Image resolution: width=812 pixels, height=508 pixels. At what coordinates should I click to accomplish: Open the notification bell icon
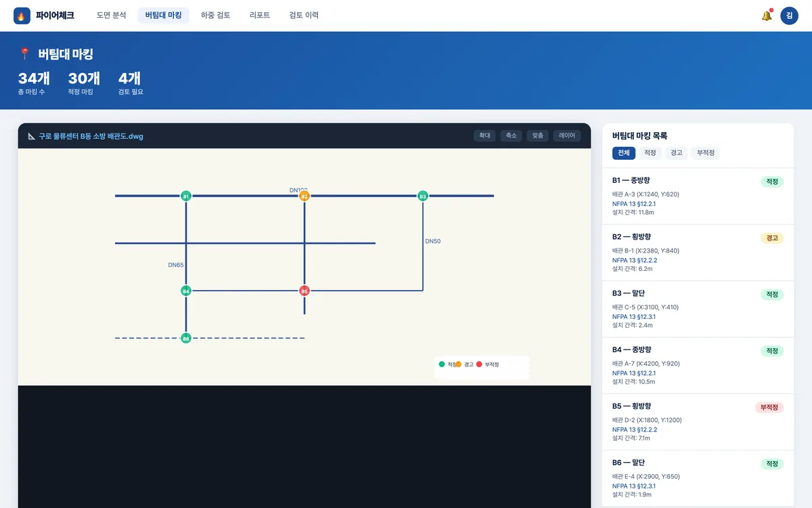(x=767, y=16)
